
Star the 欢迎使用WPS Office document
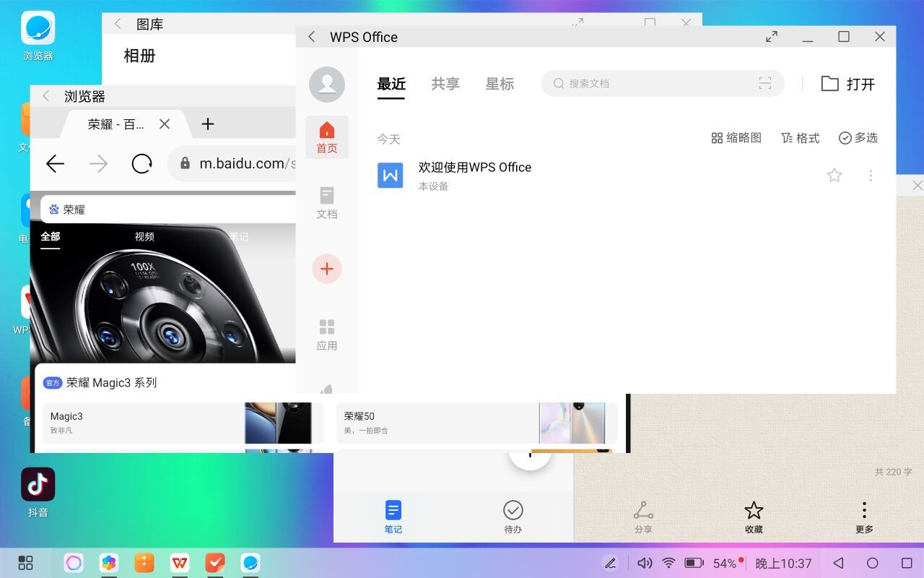coord(834,175)
